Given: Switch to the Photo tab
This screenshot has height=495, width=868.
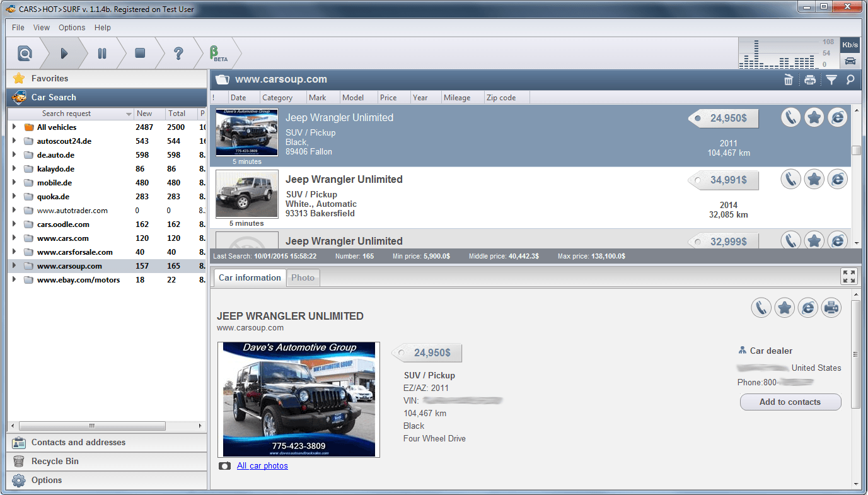Looking at the screenshot, I should coord(303,278).
